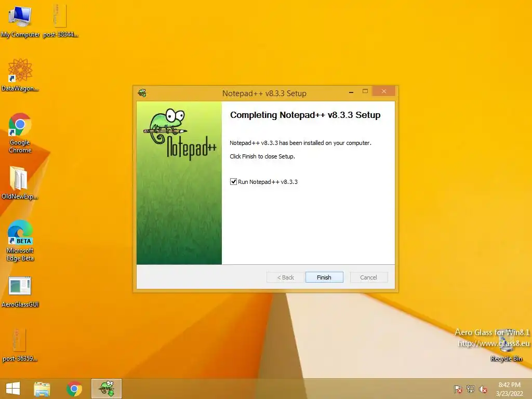The height and width of the screenshot is (399, 532).
Task: Open File Explorer from the taskbar
Action: click(42, 389)
